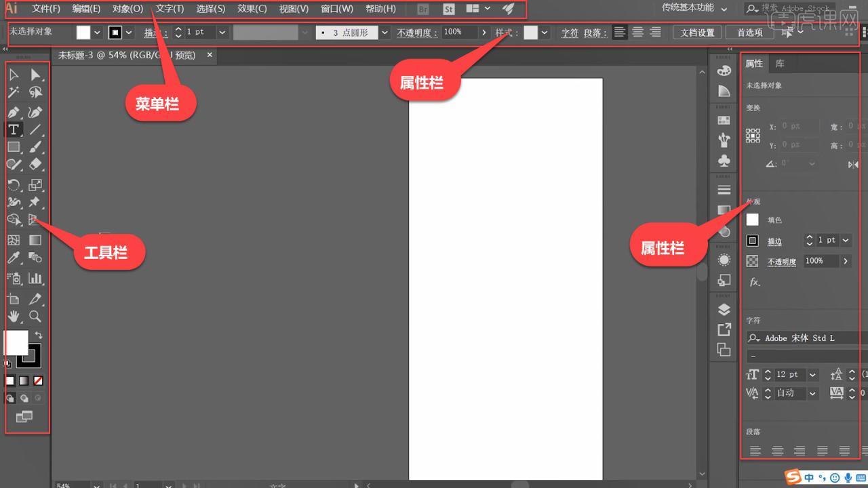The image size is (868, 488).
Task: Select the Curvature tool
Action: tap(35, 112)
